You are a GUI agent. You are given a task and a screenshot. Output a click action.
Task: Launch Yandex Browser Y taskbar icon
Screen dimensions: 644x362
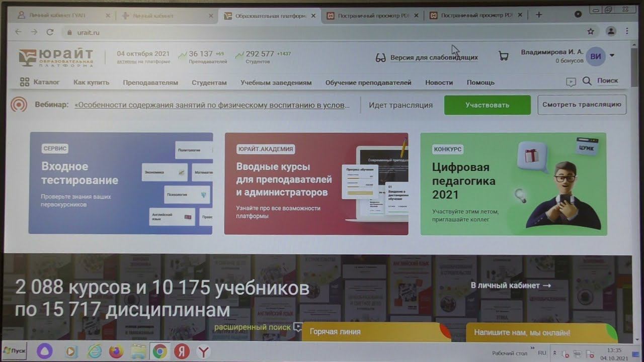pyautogui.click(x=203, y=351)
